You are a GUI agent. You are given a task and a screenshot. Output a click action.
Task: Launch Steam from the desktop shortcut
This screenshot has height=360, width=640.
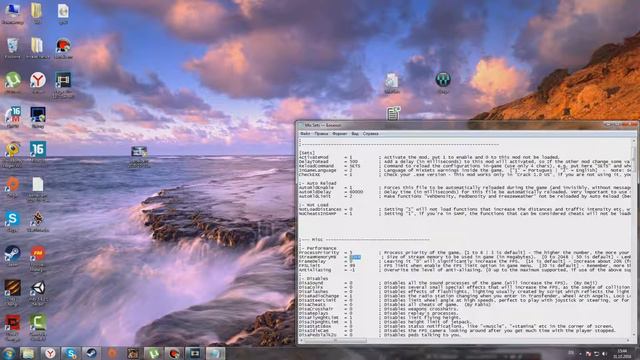pos(13,255)
